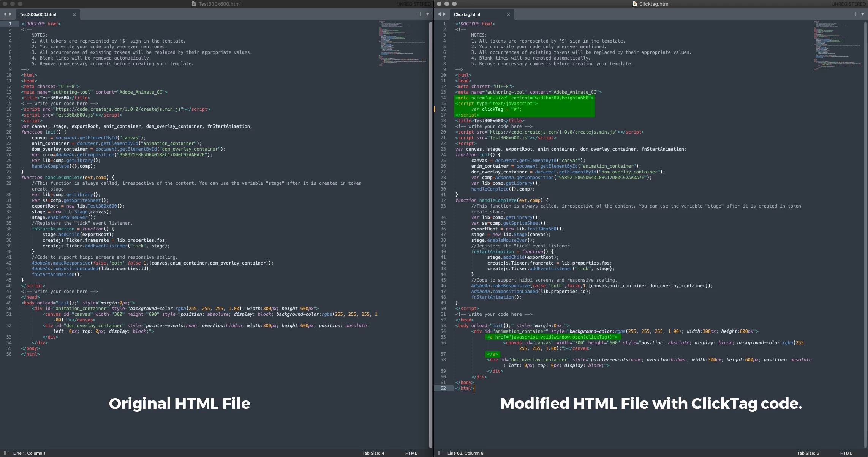Image resolution: width=868 pixels, height=457 pixels.
Task: Open Tab Size: 6 selector
Action: pos(808,453)
